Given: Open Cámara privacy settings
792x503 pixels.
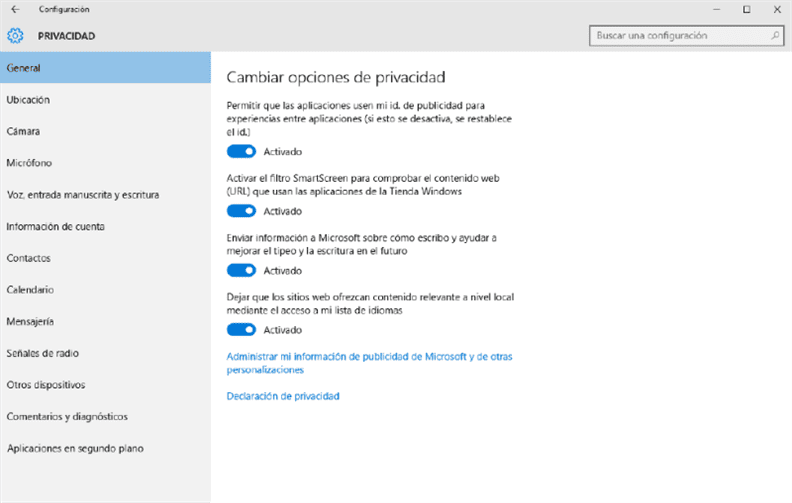Looking at the screenshot, I should [23, 131].
